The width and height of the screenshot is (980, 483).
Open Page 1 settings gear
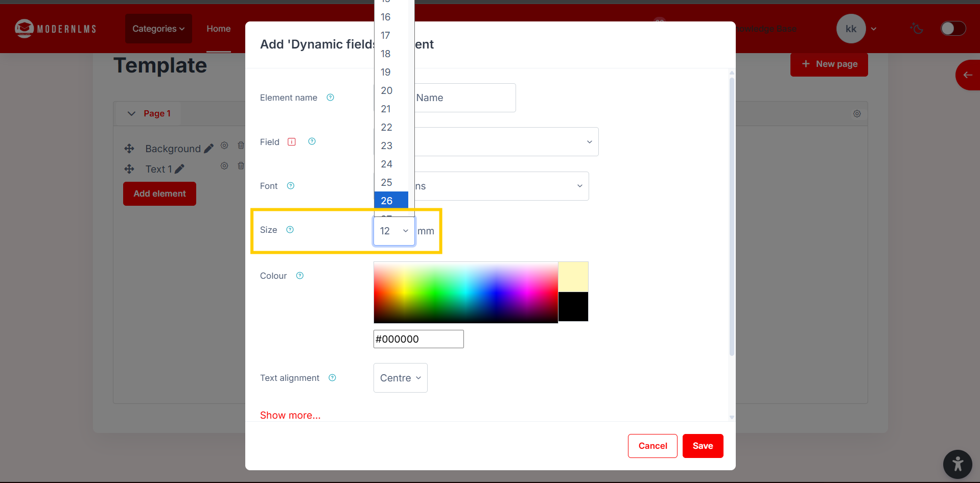pyautogui.click(x=857, y=114)
